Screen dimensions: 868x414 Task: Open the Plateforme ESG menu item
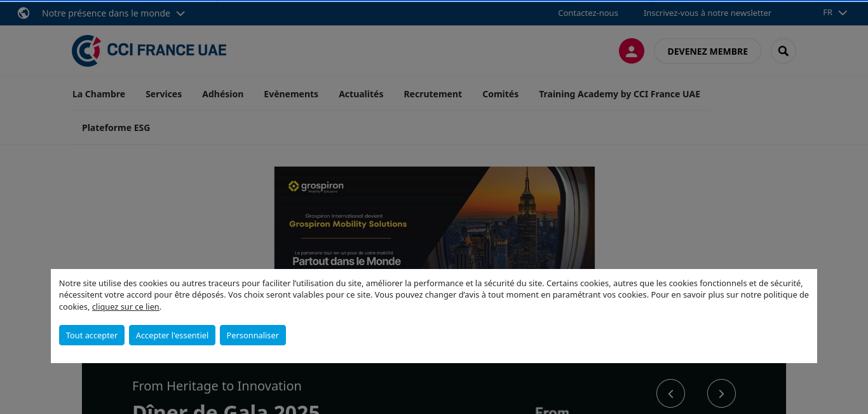(116, 128)
